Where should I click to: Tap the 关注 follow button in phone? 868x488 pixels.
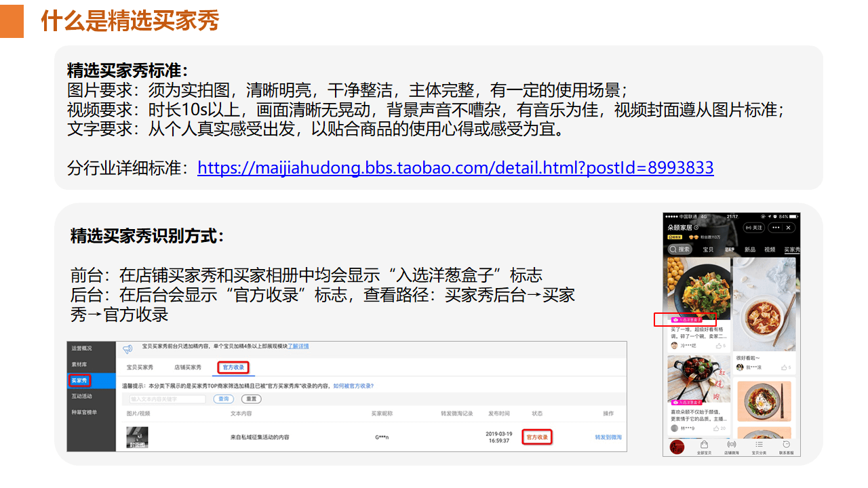pos(754,228)
